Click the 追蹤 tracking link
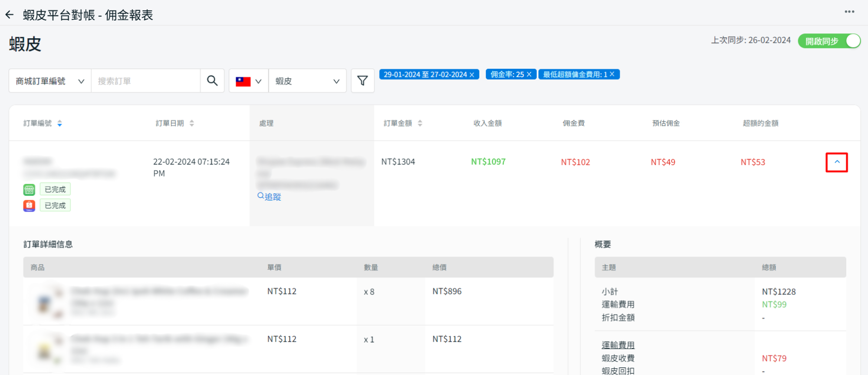The image size is (868, 375). coord(270,197)
